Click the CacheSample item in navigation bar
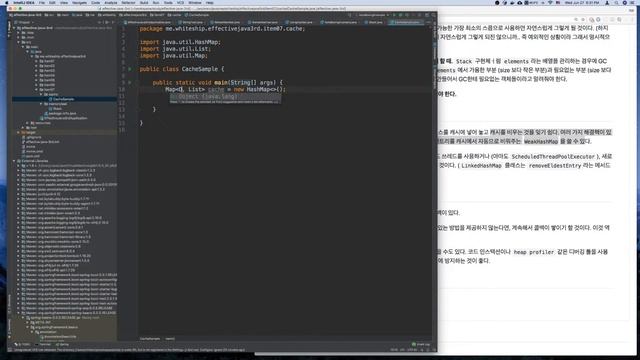640x360 pixels. click(198, 15)
